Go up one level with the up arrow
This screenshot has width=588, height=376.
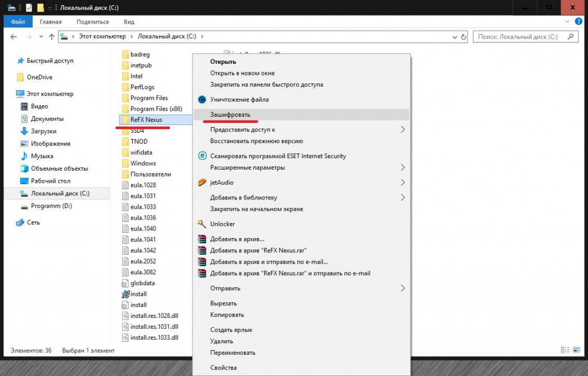click(52, 37)
